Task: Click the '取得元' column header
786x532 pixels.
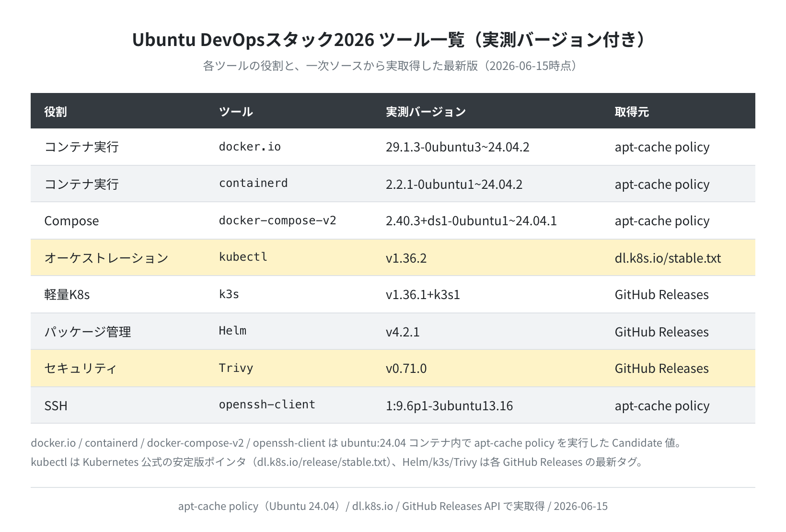Action: pos(632,112)
